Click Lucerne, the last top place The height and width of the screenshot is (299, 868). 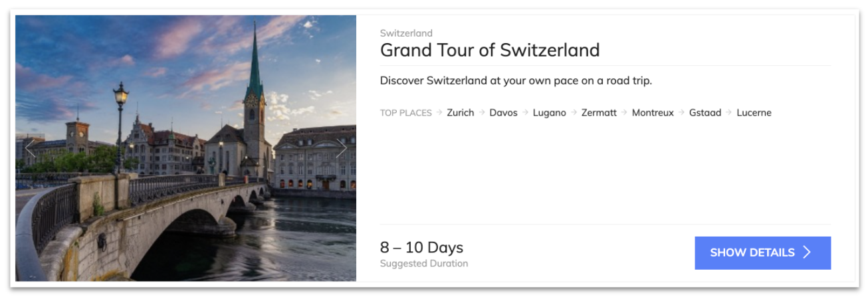coord(754,113)
